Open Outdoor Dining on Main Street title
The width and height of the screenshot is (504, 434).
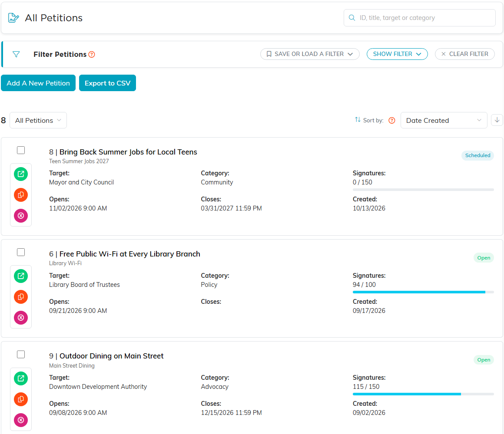(x=111, y=356)
